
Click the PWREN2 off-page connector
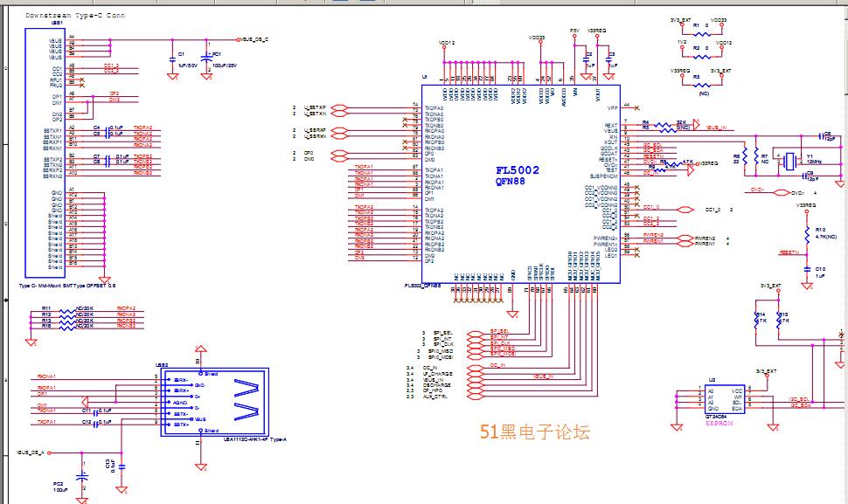pos(685,238)
